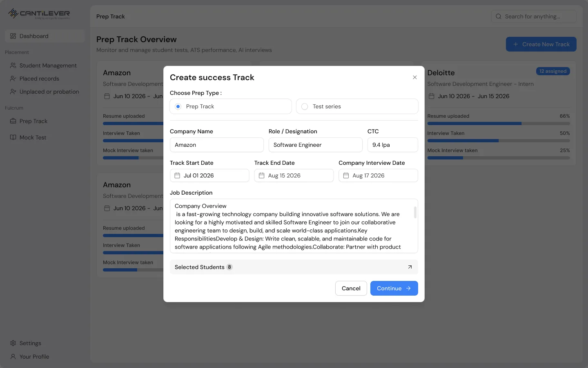
Task: Expand the Selected Students row arrow
Action: [x=410, y=267]
